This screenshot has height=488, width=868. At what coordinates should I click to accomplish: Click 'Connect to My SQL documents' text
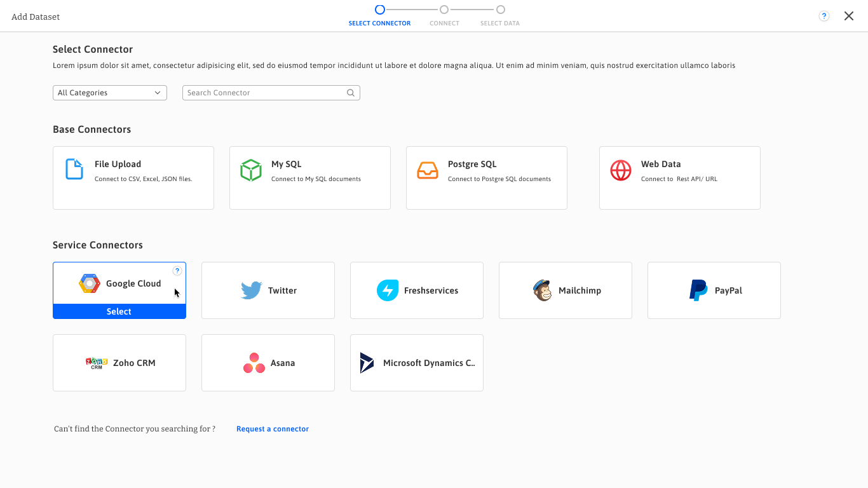[316, 179]
